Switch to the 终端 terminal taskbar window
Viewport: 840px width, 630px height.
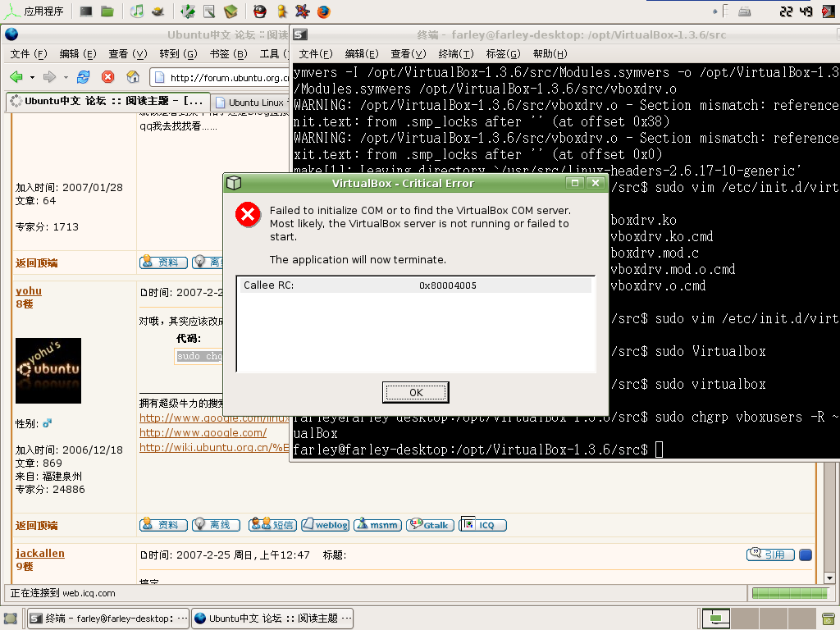pos(109,619)
